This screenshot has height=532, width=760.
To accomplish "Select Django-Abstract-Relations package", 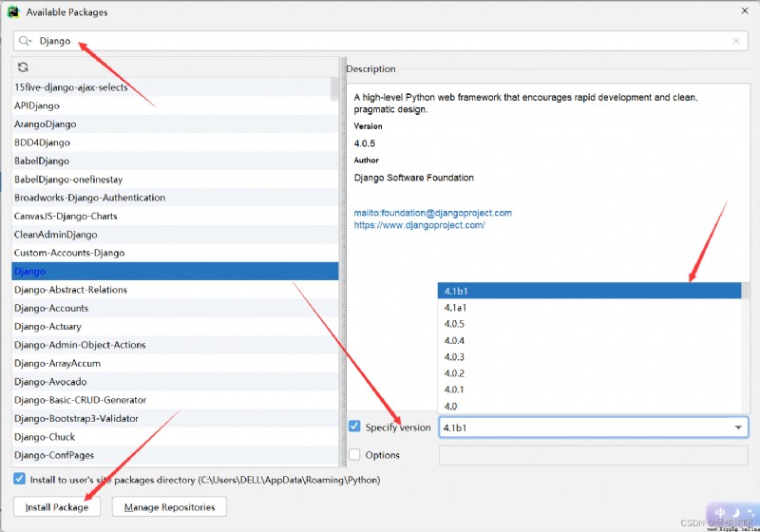I will pos(175,290).
